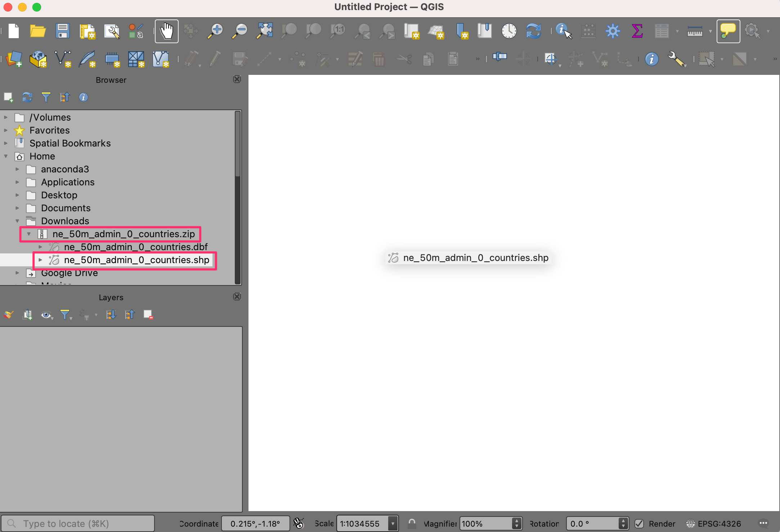The height and width of the screenshot is (532, 780).
Task: Toggle the Render checkbox
Action: click(639, 524)
